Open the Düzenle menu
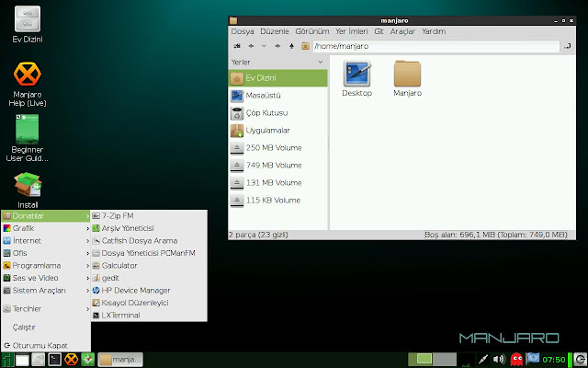 point(275,31)
